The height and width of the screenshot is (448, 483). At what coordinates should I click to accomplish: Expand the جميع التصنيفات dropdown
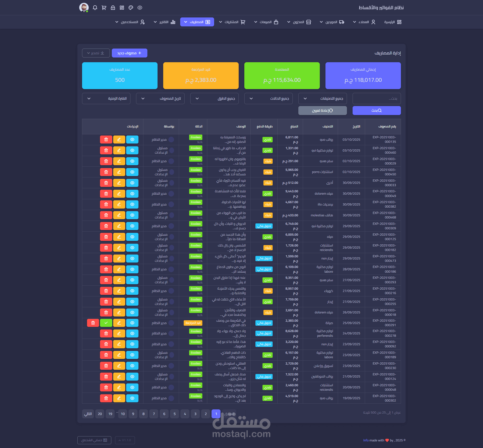coord(322,99)
